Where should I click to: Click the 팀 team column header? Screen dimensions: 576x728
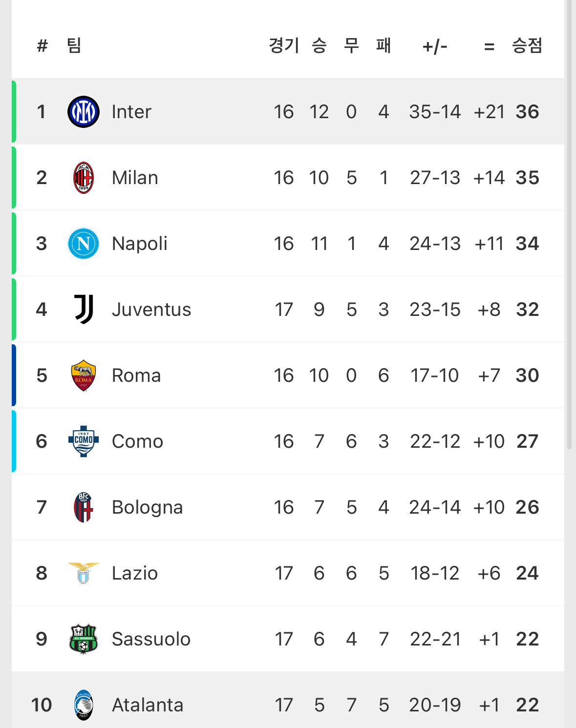click(74, 46)
